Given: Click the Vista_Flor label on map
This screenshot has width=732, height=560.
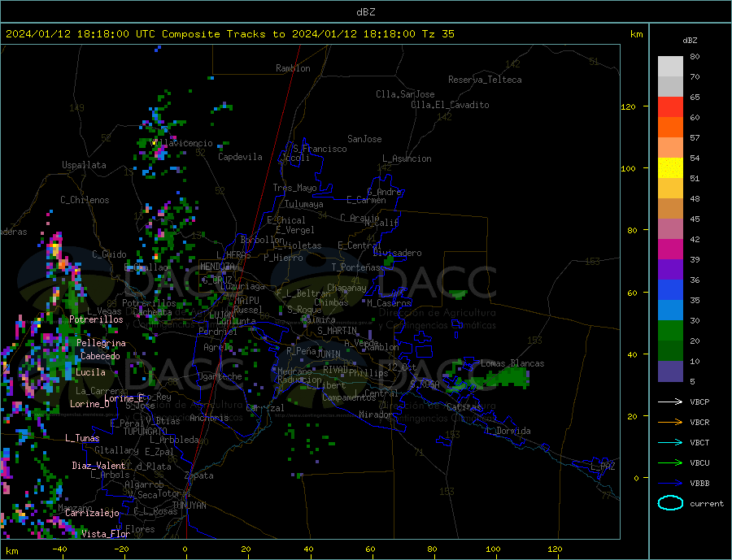Looking at the screenshot, I should [106, 534].
